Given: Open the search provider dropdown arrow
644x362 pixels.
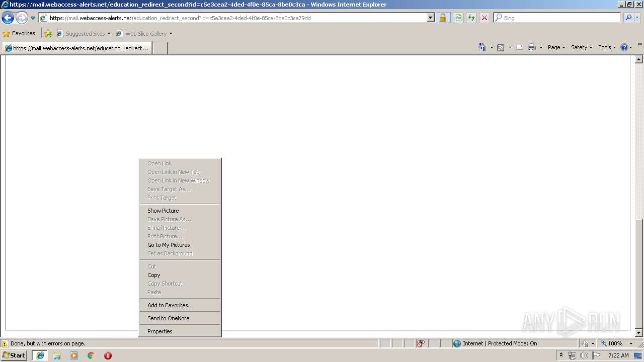Looking at the screenshot, I should [637, 18].
